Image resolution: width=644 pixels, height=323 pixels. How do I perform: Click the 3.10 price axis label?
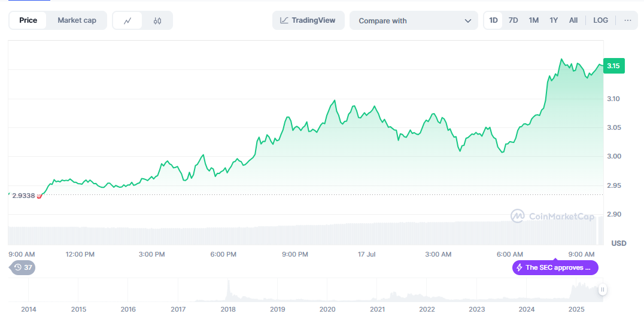[x=613, y=99]
